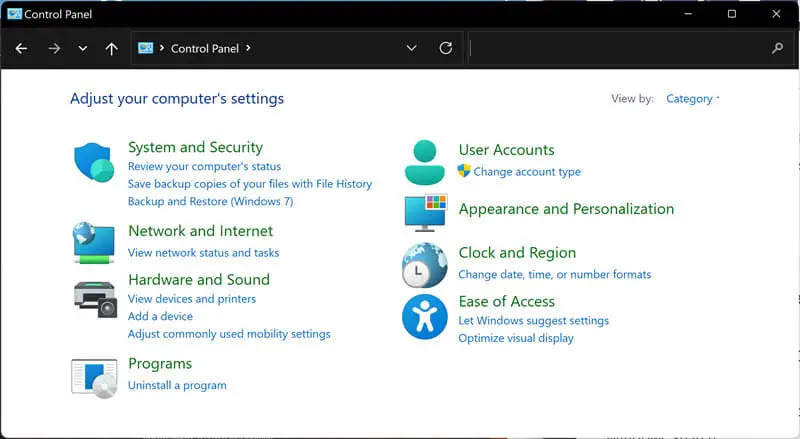
Task: Open Backup and Restore (Windows 7)
Action: 210,201
